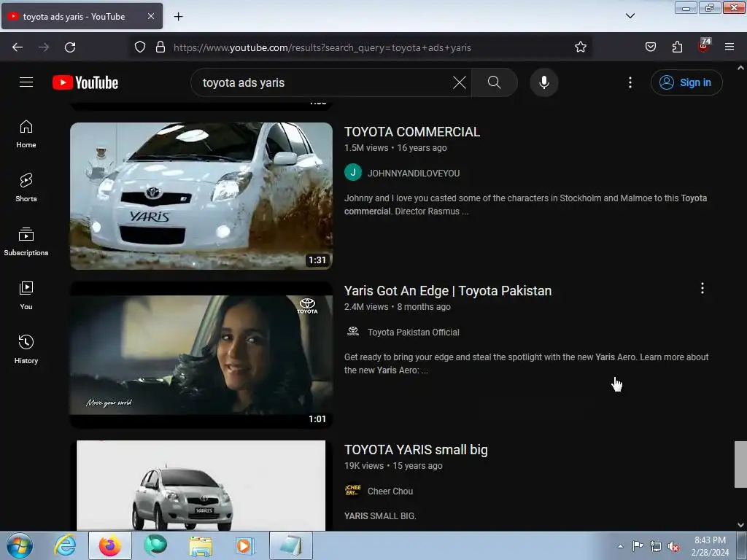Screen dimensions: 747x560
Task: Open Windows Media Player taskbar icon
Action: [x=245, y=545]
